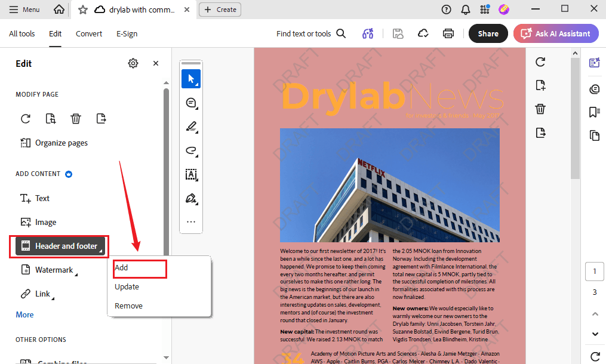Click the cloud sync icon
The height and width of the screenshot is (364, 606).
(x=423, y=33)
